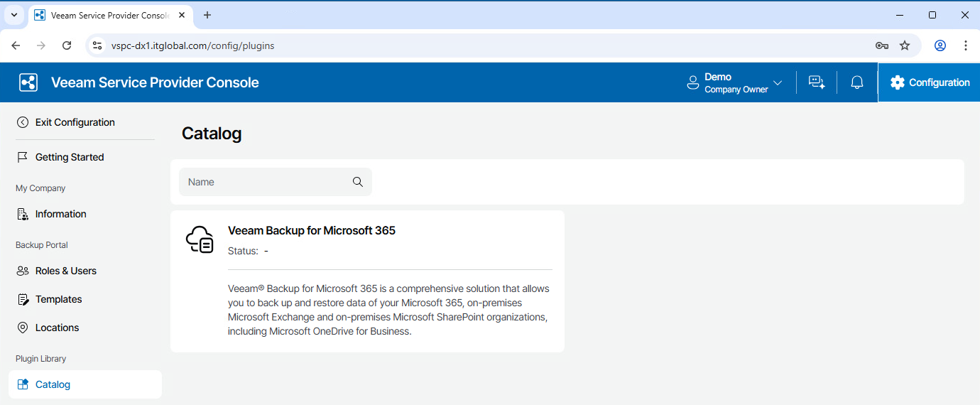The height and width of the screenshot is (405, 980).
Task: Reload the page with the refresh icon
Action: (67, 45)
